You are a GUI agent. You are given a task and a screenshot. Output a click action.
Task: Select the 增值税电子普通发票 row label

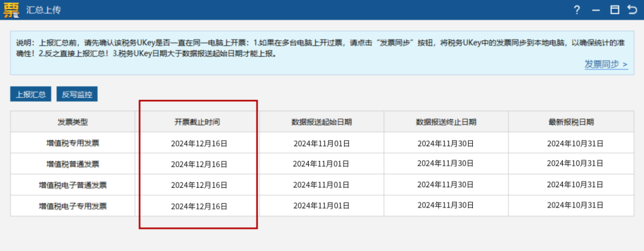pyautogui.click(x=73, y=185)
